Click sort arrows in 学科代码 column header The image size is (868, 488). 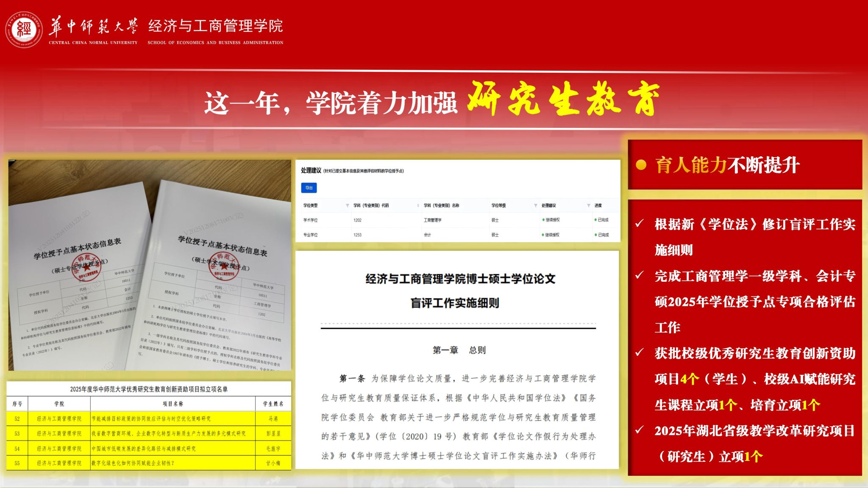click(x=418, y=205)
